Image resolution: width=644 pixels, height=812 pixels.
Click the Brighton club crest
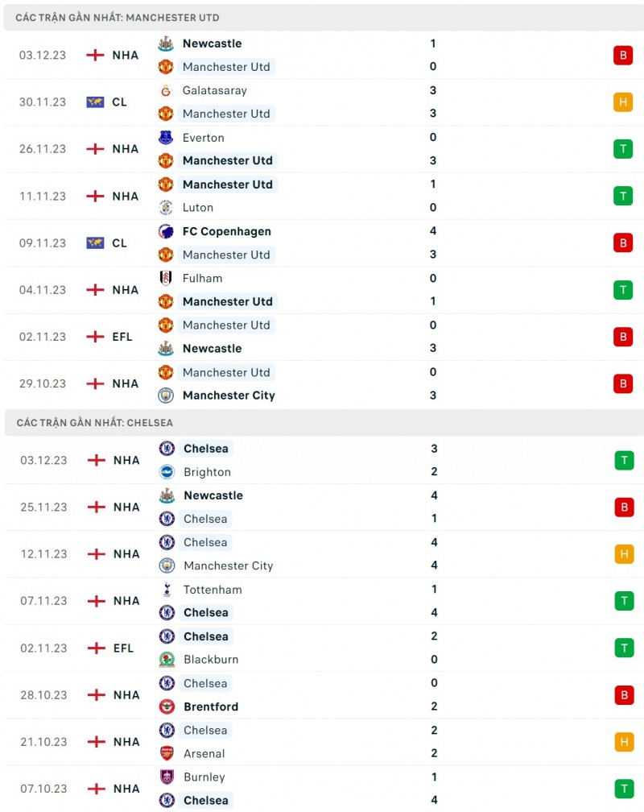(167, 472)
